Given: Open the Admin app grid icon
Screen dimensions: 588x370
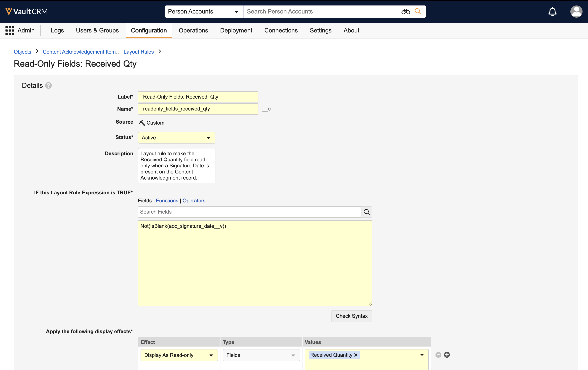Looking at the screenshot, I should point(10,31).
